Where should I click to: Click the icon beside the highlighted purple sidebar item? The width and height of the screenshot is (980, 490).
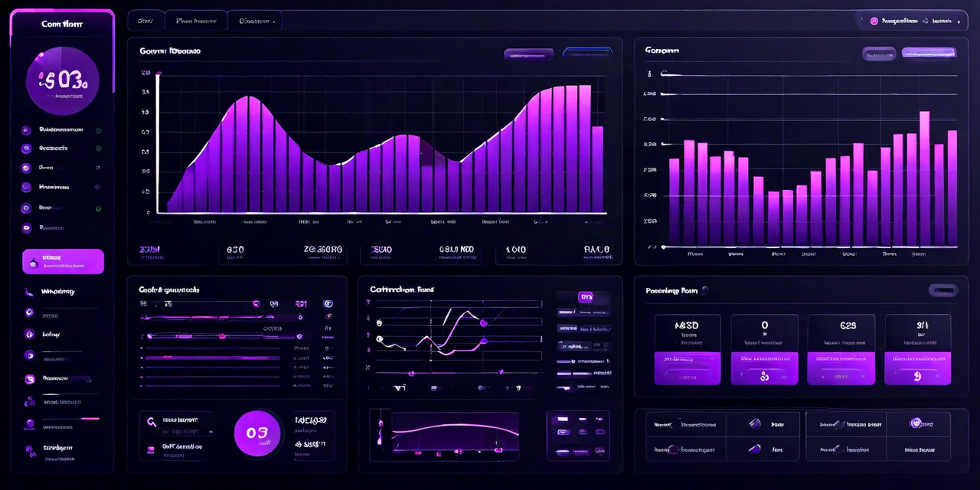tap(33, 263)
